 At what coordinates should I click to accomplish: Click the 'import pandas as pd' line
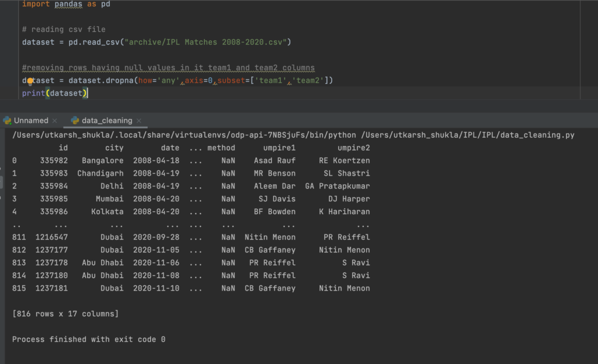(x=65, y=4)
